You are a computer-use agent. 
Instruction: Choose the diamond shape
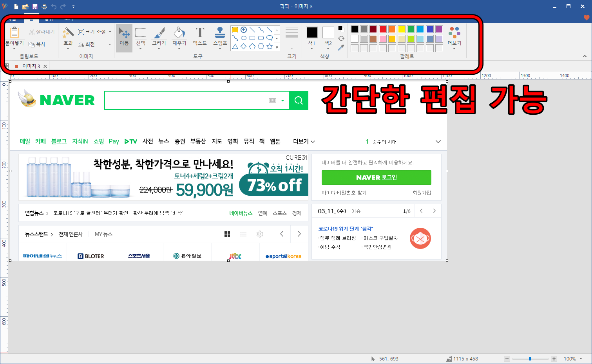(x=244, y=47)
